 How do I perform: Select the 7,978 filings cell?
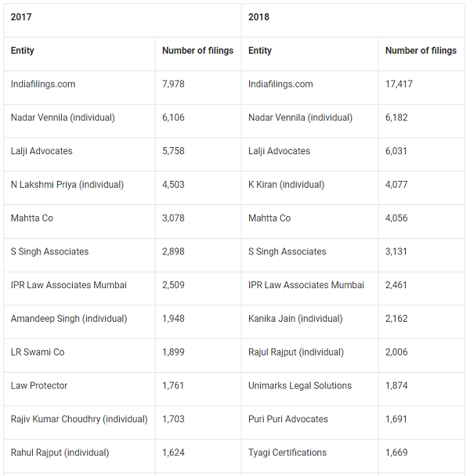173,84
